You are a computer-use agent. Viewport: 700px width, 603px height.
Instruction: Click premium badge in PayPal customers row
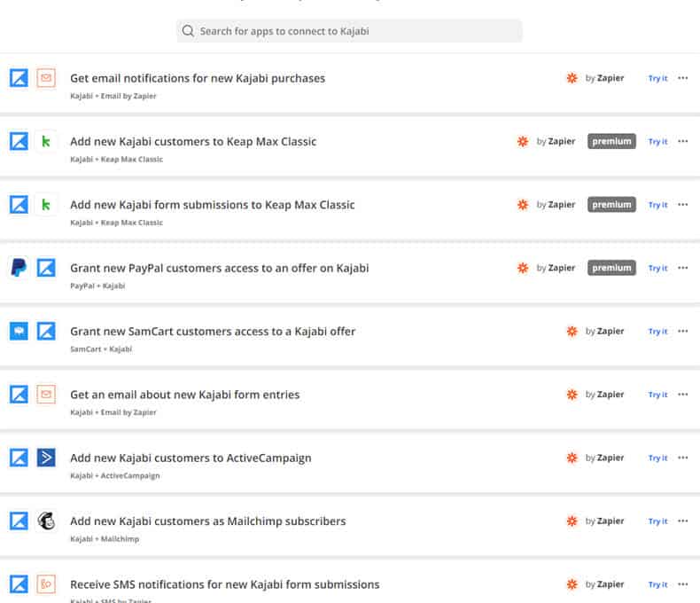pyautogui.click(x=611, y=268)
